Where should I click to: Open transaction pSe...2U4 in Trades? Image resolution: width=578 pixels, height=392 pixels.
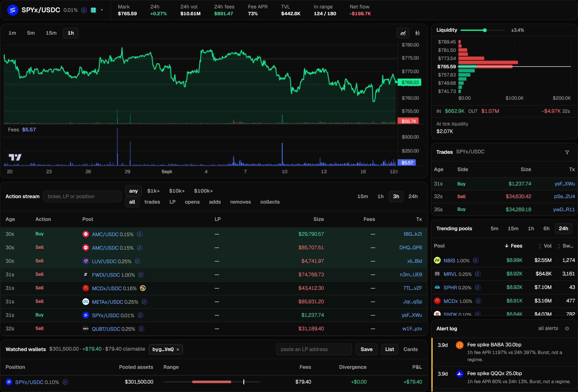click(x=564, y=196)
